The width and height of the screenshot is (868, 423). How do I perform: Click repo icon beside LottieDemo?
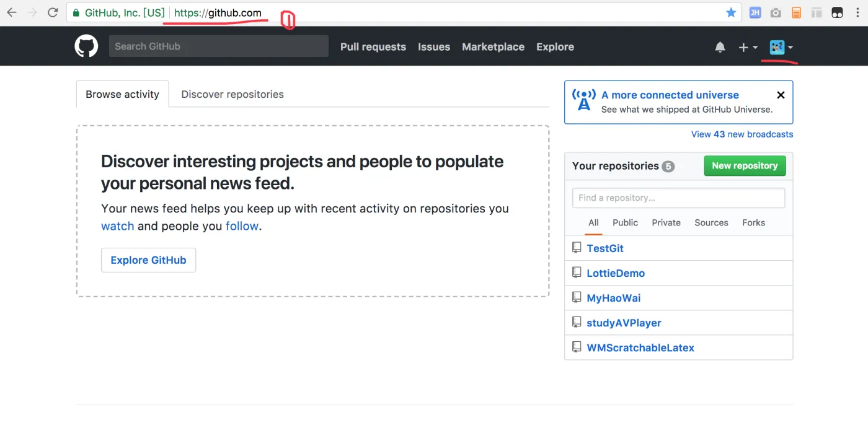(x=577, y=273)
